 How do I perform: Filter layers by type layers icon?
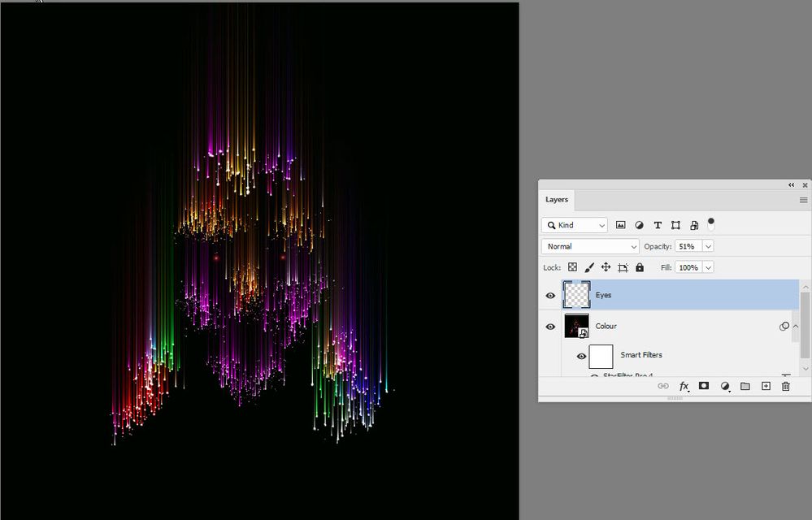(658, 225)
